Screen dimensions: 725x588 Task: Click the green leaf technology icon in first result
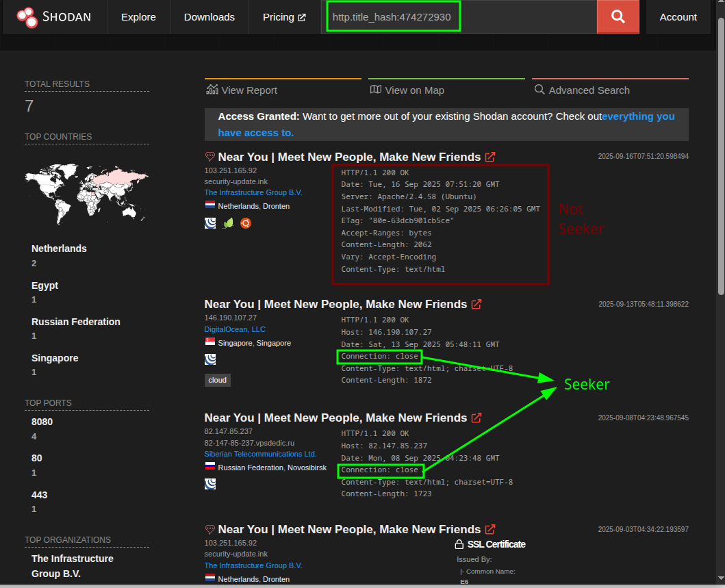pos(228,222)
